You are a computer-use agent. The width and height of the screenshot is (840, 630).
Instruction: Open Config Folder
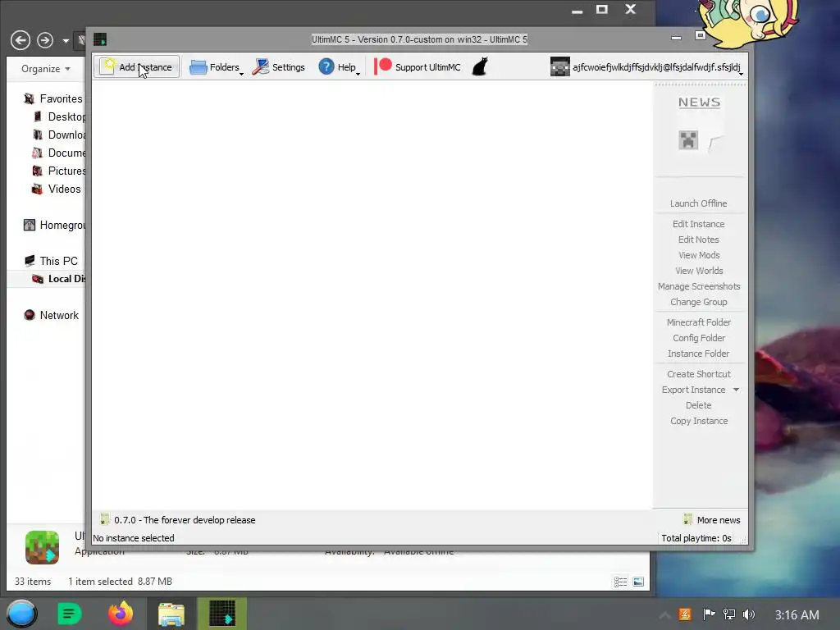698,337
